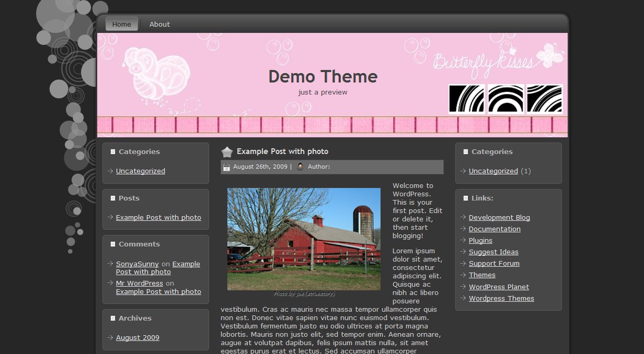Click the list icon beside the Archives heading
This screenshot has width=644, height=354.
coord(113,318)
